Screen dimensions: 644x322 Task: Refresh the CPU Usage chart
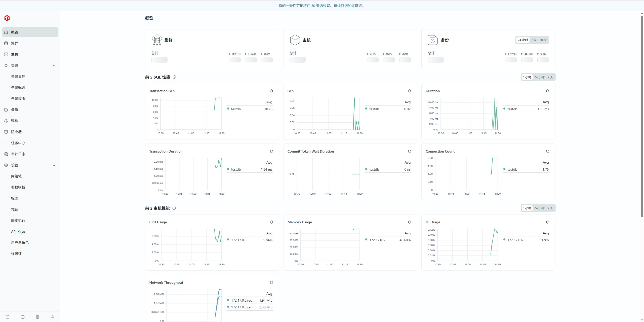point(271,222)
